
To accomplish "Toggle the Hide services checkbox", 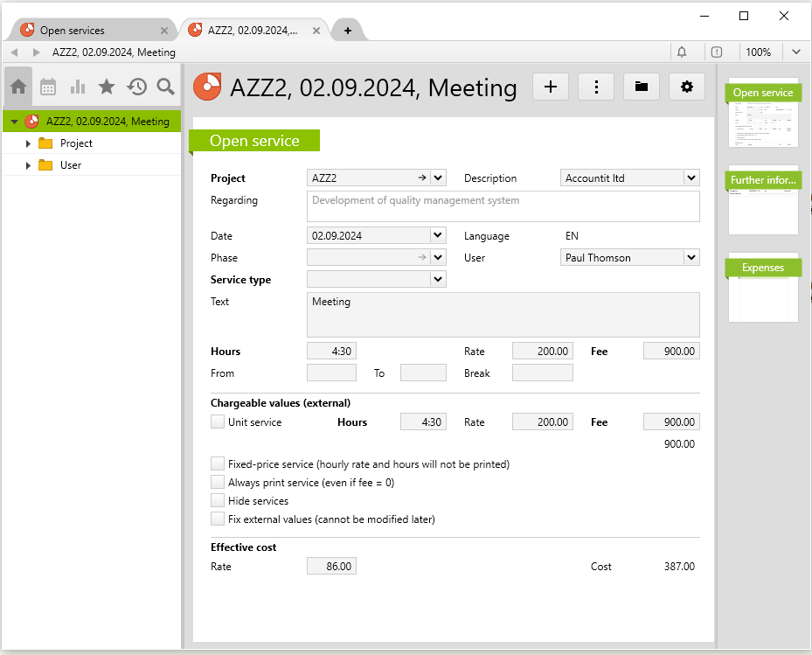I will coord(218,501).
